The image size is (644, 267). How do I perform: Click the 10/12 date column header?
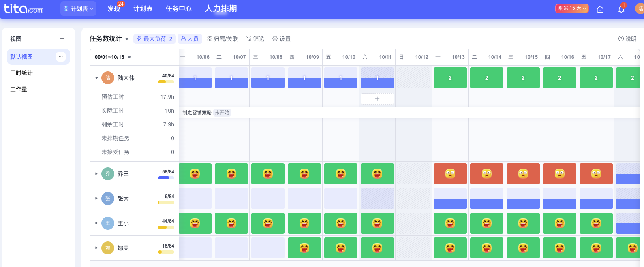point(414,57)
